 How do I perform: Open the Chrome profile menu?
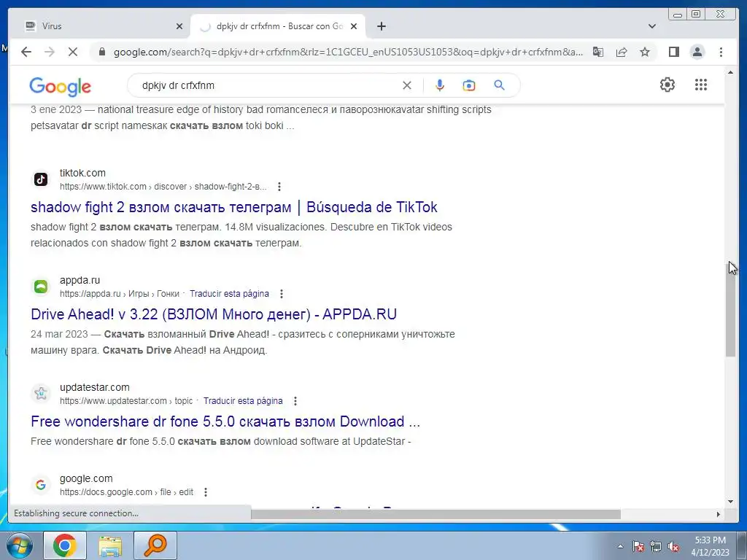697,52
